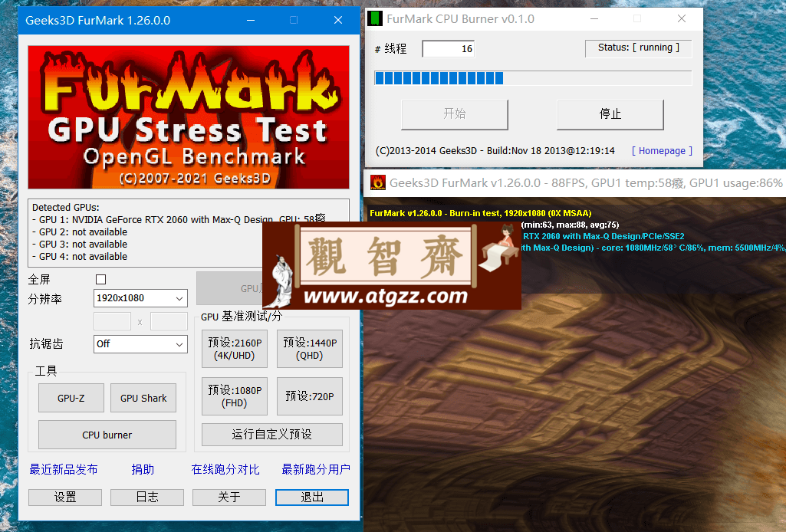The height and width of the screenshot is (532, 786).
Task: Open the 最新跑分用户 link
Action: [316, 469]
